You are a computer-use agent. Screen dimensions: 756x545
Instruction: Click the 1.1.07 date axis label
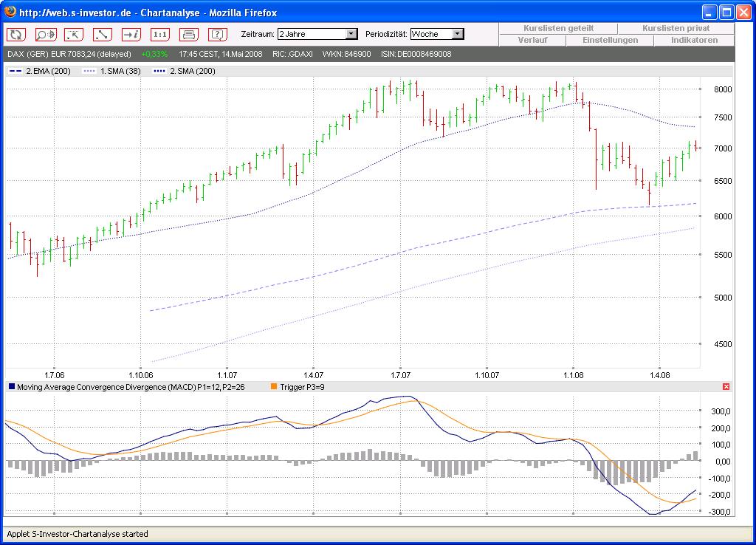click(227, 375)
